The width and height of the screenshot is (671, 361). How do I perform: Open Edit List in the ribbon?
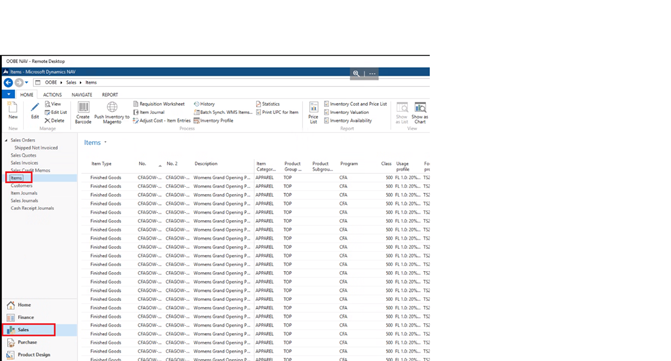pos(56,112)
